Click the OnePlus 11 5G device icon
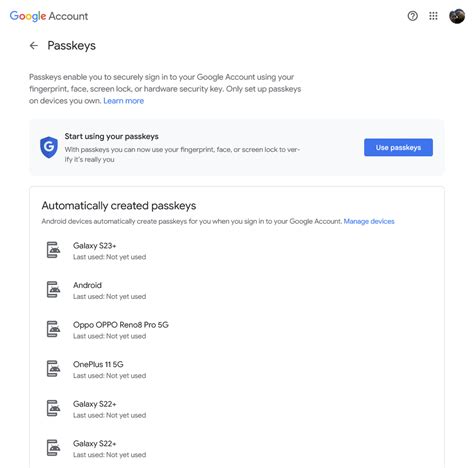The width and height of the screenshot is (474, 468). tap(53, 369)
